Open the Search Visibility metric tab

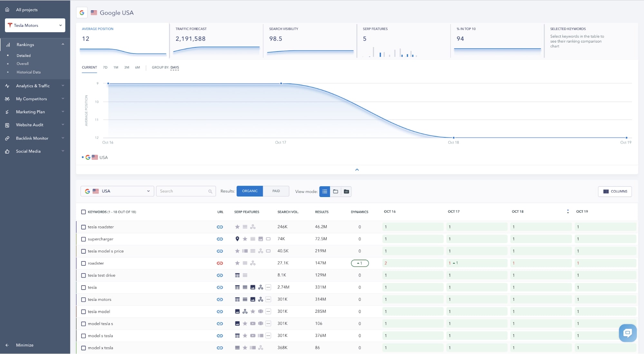tap(310, 41)
